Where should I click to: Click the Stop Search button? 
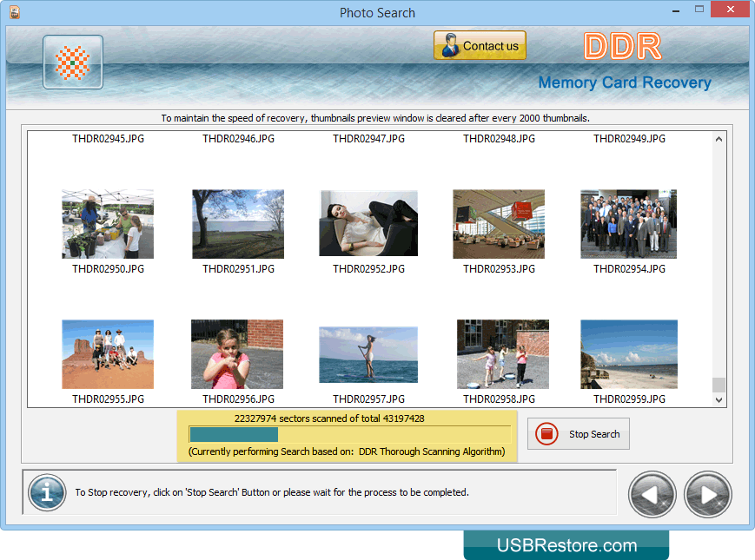(579, 434)
